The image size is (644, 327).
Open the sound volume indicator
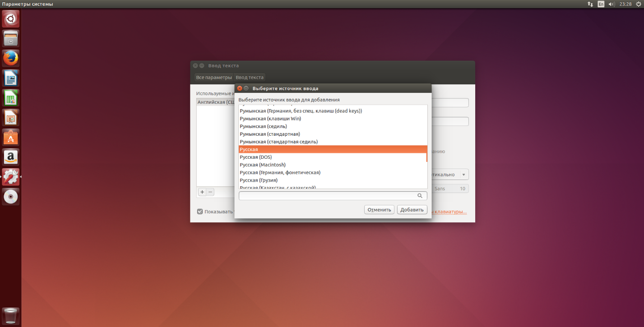tap(612, 4)
